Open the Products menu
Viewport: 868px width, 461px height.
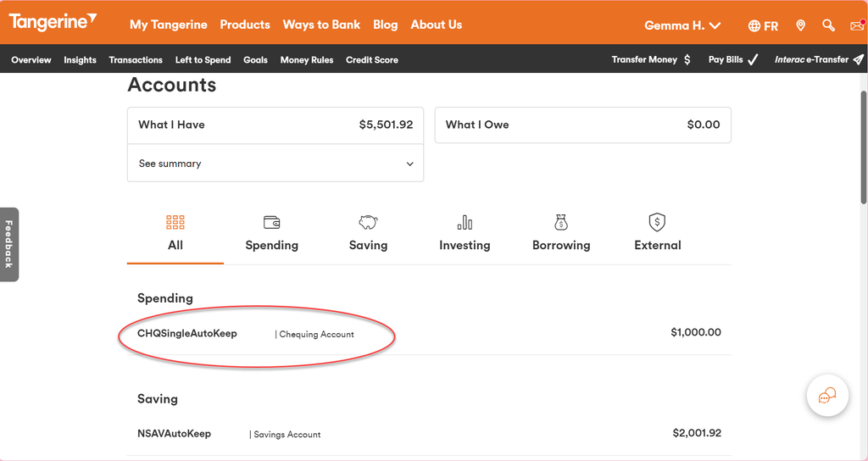[245, 25]
